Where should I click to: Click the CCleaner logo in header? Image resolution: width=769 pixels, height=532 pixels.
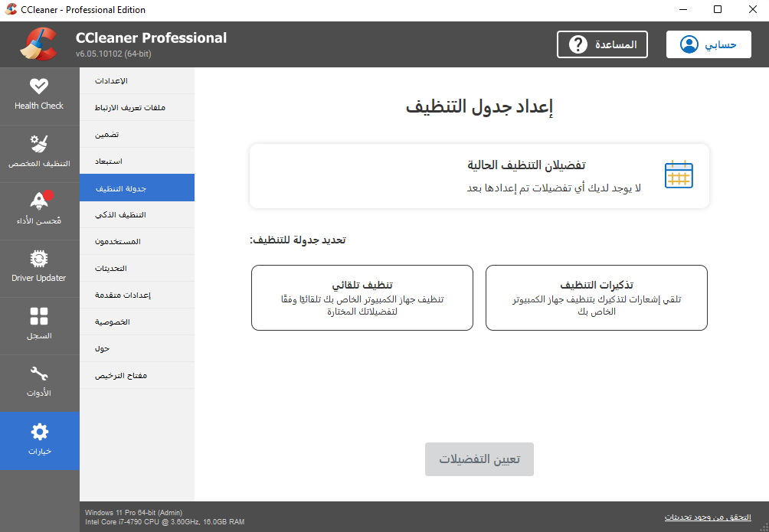(x=39, y=44)
